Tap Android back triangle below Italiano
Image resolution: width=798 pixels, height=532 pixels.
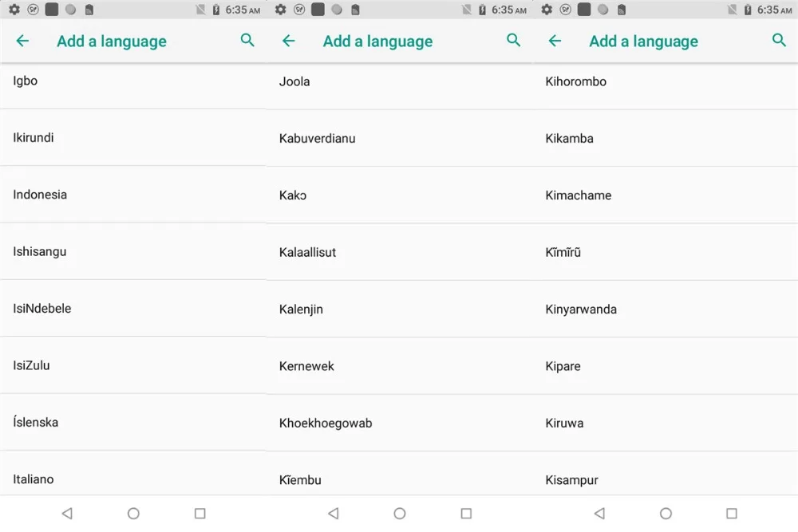pyautogui.click(x=67, y=513)
